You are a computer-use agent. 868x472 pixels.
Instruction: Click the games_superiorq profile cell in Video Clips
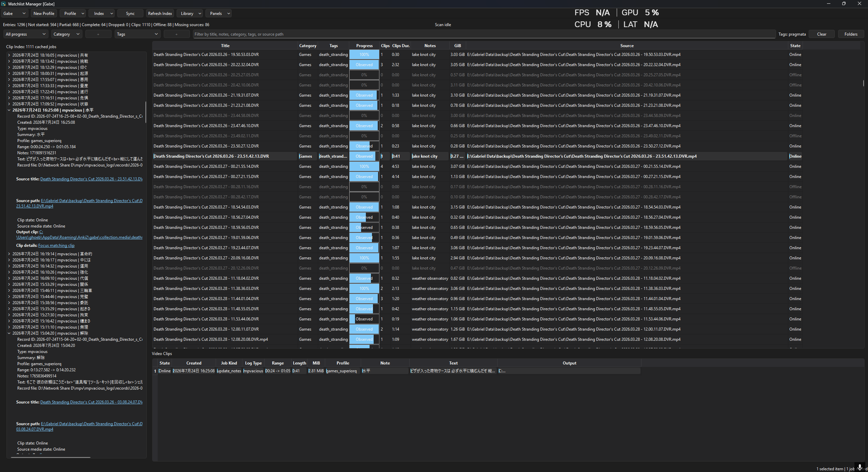(x=342, y=371)
